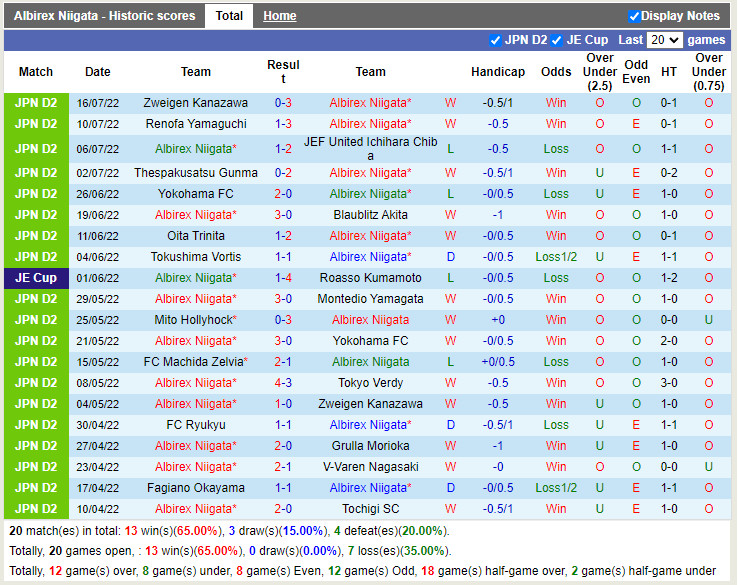Viewport: 738px width, 585px height.
Task: Click the Over Under (2.5) column header
Action: [x=600, y=72]
